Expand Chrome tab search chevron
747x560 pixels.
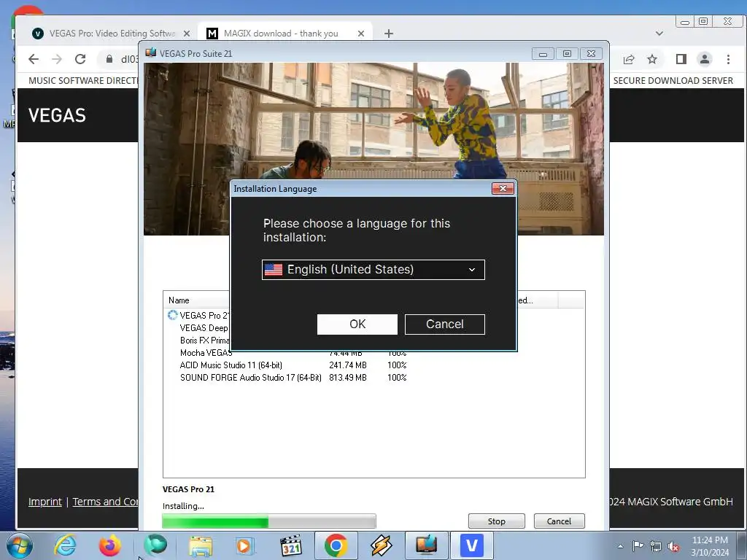[659, 34]
